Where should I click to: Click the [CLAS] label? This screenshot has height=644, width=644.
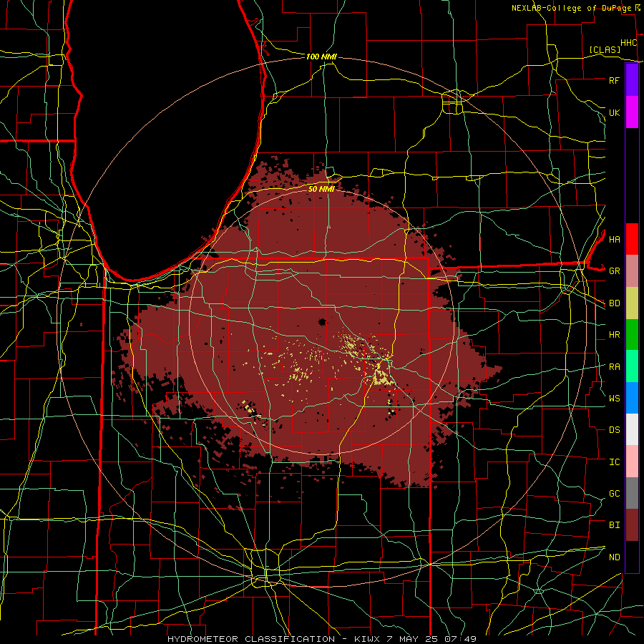tap(605, 49)
